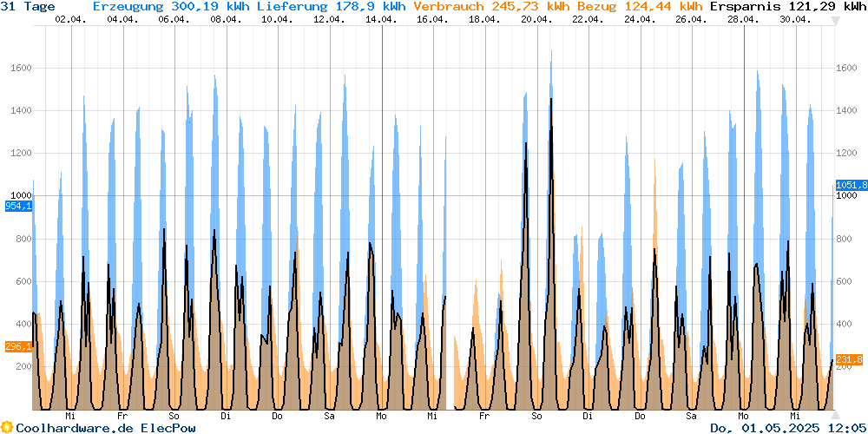The image size is (868, 434).
Task: Open the Coolhardware.de ElecPow link
Action: click(105, 428)
